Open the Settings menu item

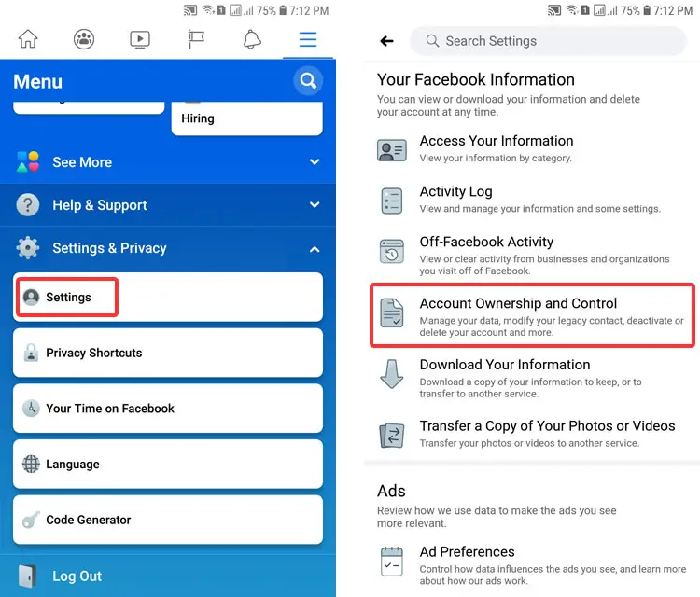point(168,298)
